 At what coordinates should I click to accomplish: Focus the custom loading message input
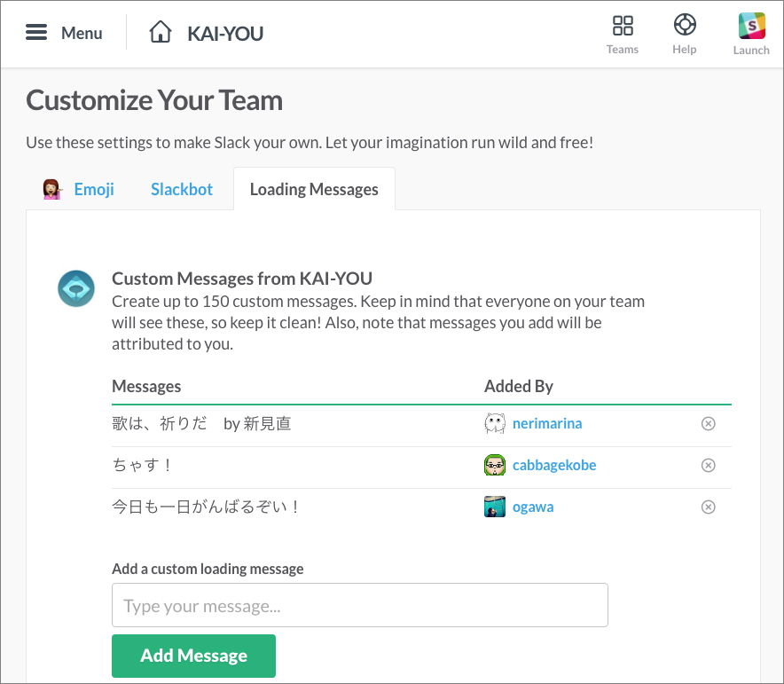click(360, 605)
